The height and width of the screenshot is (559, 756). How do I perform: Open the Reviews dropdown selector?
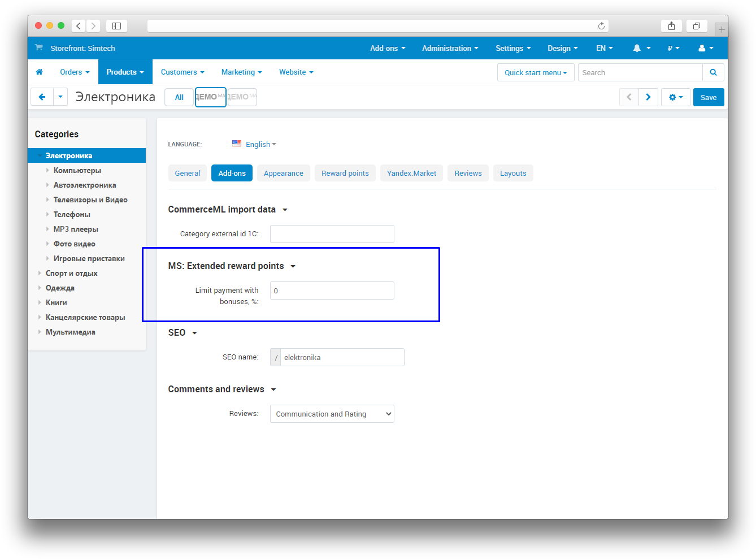[x=332, y=414]
